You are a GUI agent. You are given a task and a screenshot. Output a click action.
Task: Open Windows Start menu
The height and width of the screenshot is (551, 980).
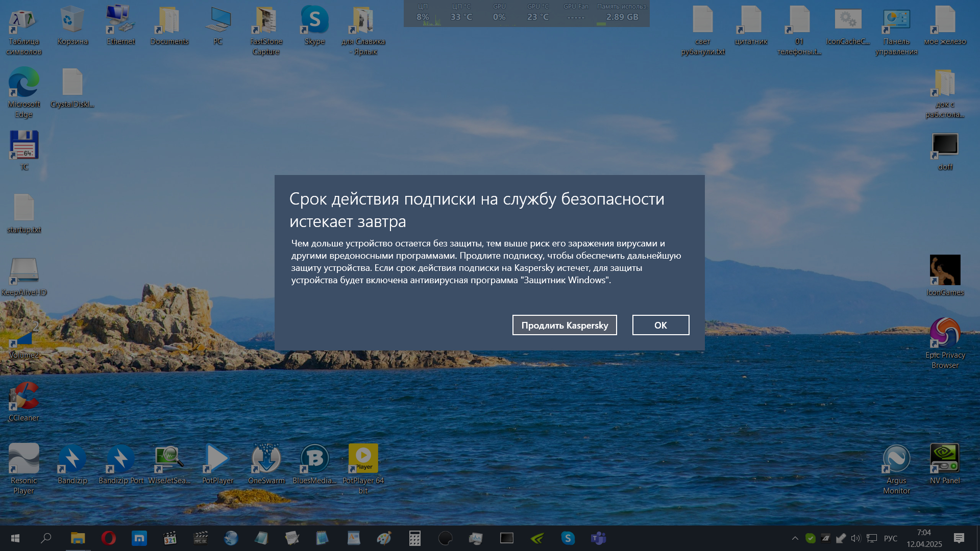point(15,538)
